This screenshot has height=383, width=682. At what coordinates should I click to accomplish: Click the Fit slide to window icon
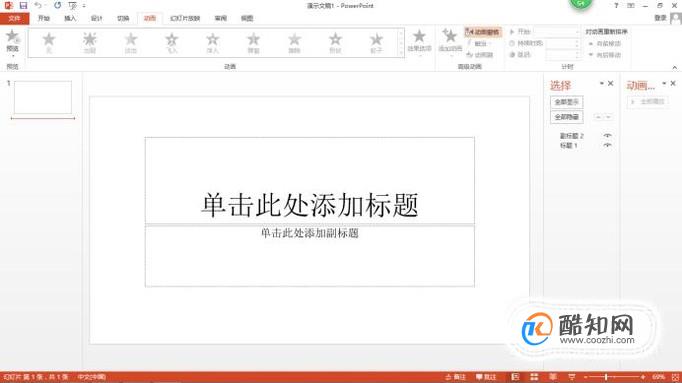675,377
